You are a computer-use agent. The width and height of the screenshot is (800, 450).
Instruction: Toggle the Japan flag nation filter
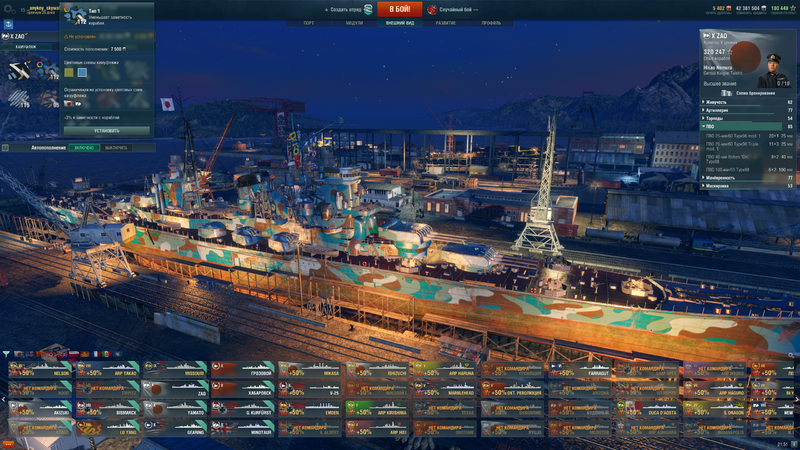19,354
